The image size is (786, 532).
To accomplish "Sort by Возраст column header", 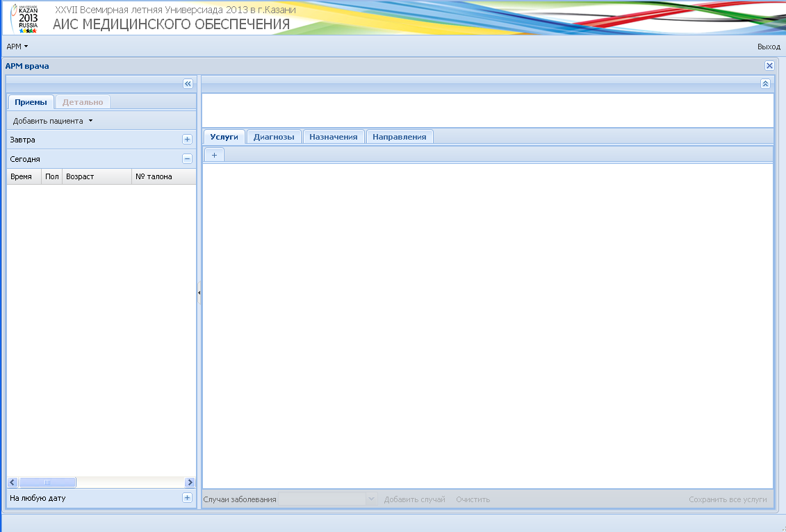I will coord(97,176).
